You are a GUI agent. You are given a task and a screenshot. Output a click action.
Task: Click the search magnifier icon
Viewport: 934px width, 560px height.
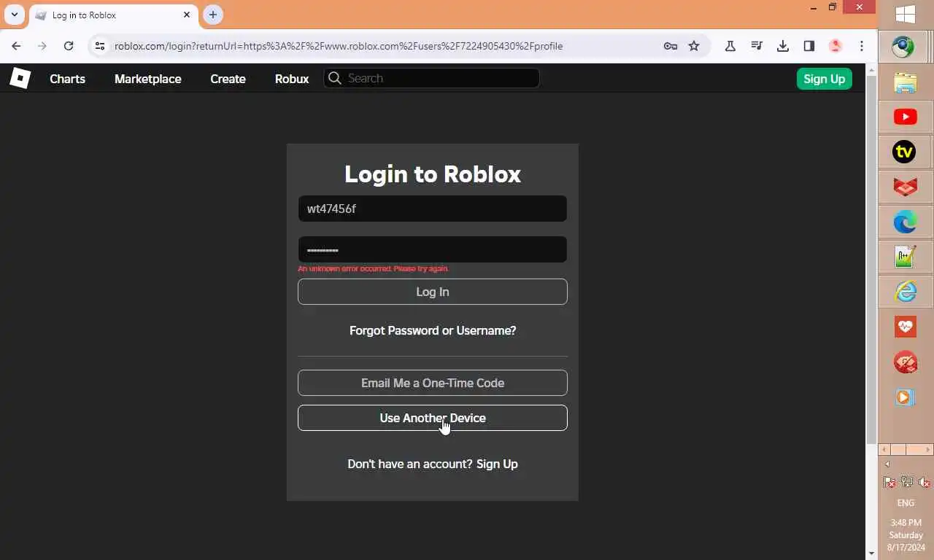pos(335,78)
